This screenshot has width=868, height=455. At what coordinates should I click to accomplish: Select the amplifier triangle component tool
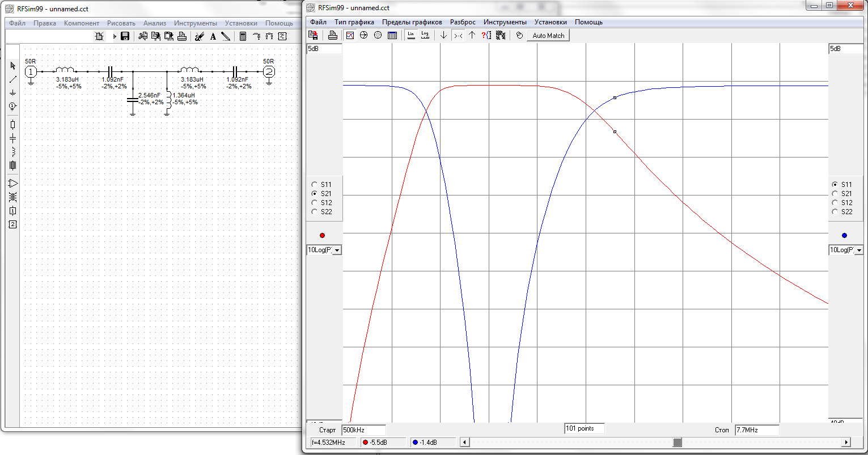point(13,184)
